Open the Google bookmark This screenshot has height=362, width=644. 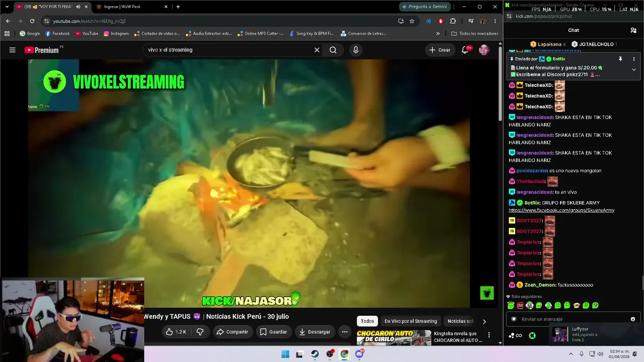tap(30, 34)
